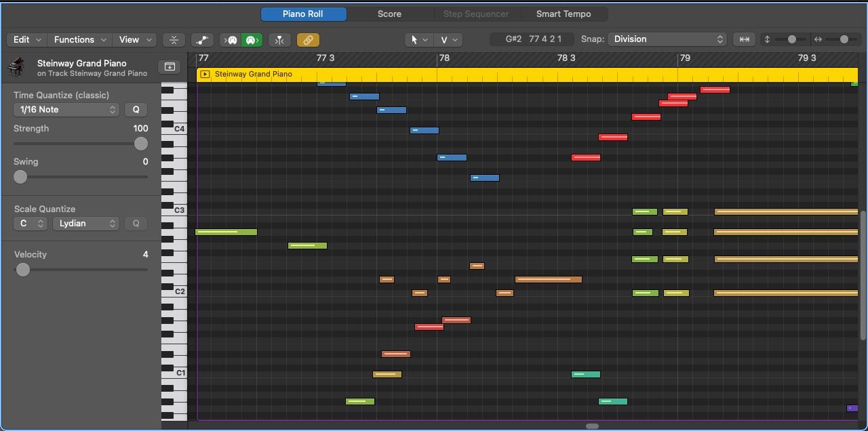Toggle the green MIDI Out button
Screen dimensions: 868x431
click(x=251, y=40)
